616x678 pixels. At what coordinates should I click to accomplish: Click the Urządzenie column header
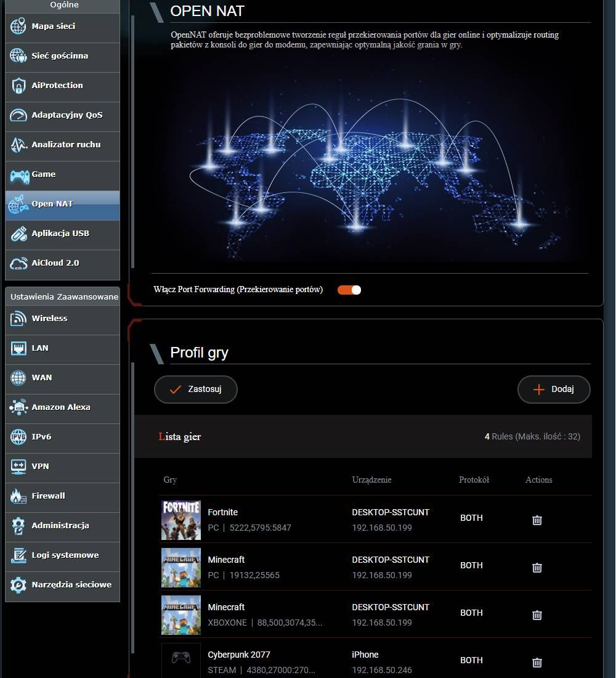point(372,480)
